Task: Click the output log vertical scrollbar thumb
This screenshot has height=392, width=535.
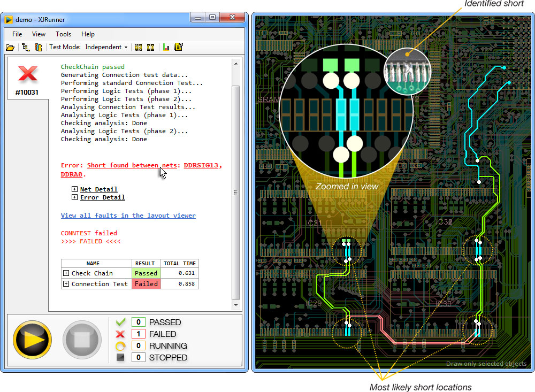Action: click(x=236, y=193)
